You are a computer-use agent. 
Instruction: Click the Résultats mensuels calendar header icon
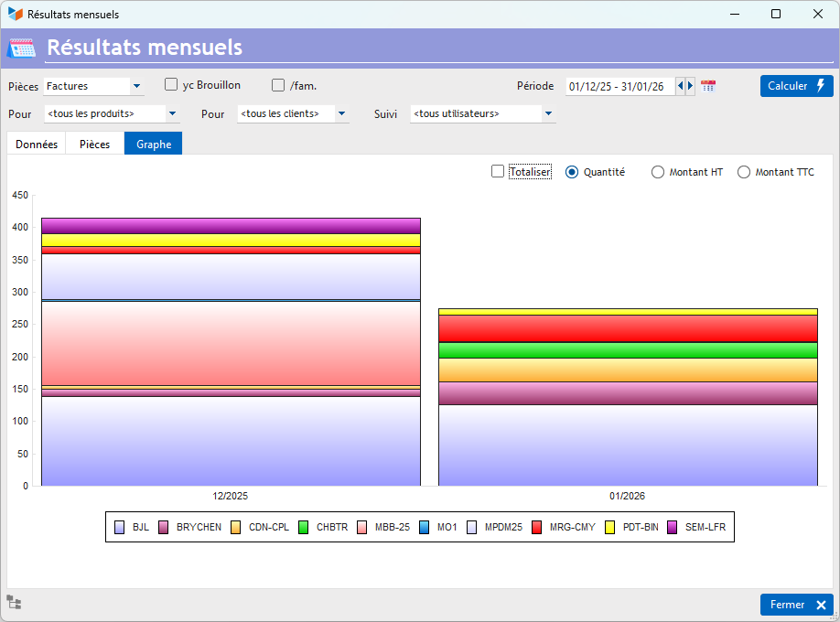pos(21,48)
